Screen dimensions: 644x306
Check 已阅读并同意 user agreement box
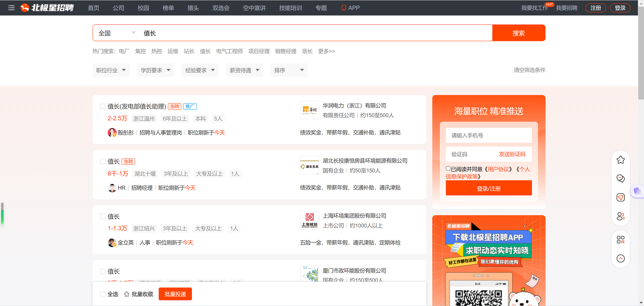(448, 169)
